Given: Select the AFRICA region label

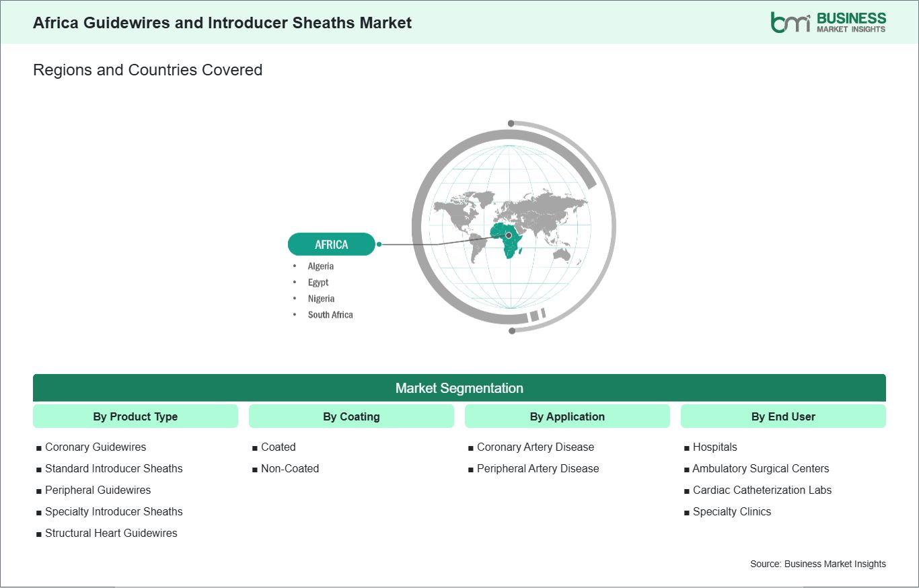Looking at the screenshot, I should coord(331,244).
